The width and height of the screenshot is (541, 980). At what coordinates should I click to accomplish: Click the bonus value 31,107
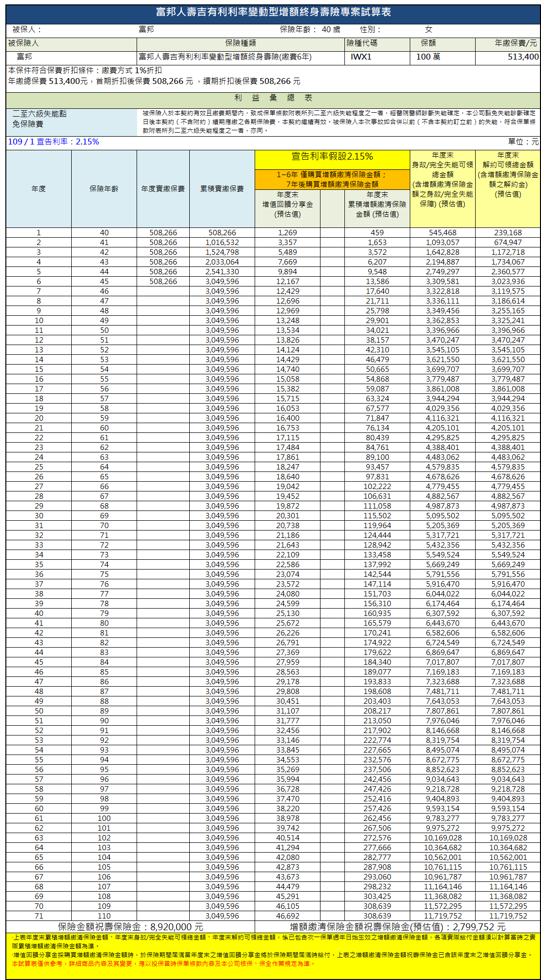pos(287,711)
